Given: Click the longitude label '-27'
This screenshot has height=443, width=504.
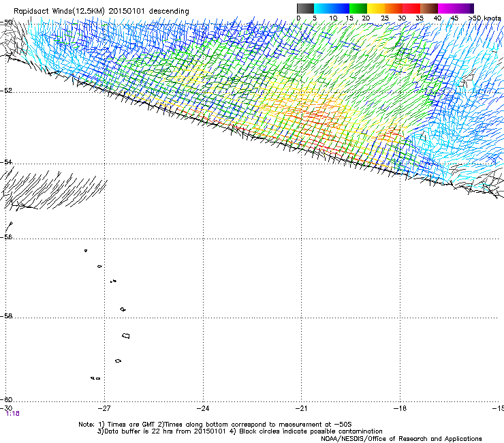Looking at the screenshot, I should (104, 408).
